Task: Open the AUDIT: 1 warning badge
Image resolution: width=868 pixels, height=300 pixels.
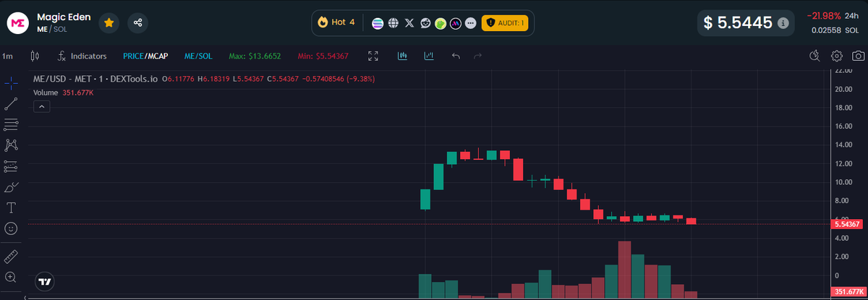Action: 506,23
